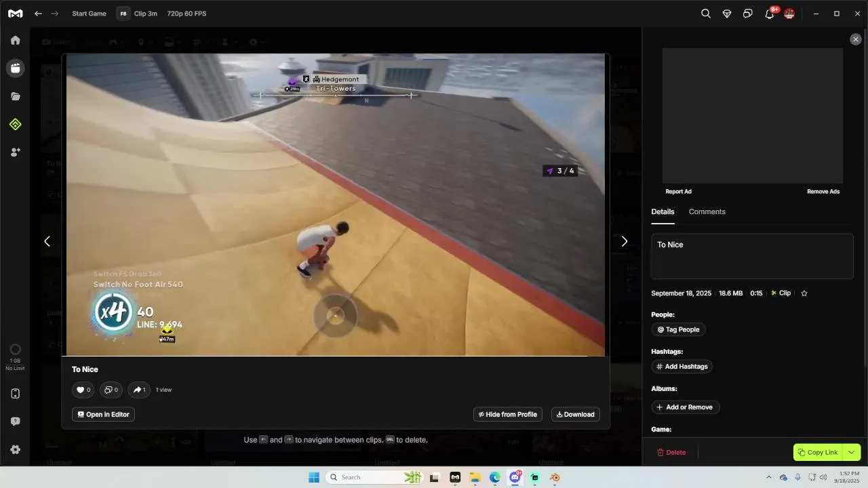Open Blender from the taskbar
Image resolution: width=868 pixels, height=488 pixels.
pyautogui.click(x=555, y=477)
